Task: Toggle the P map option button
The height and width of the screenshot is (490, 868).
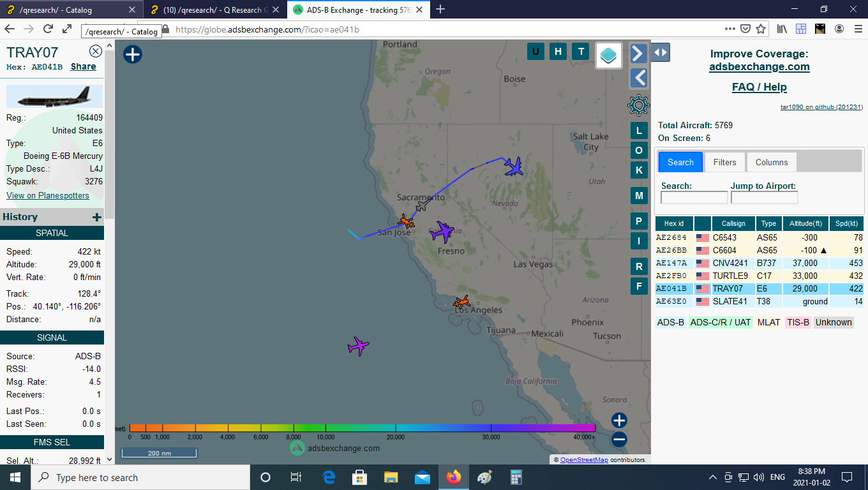Action: pos(639,221)
